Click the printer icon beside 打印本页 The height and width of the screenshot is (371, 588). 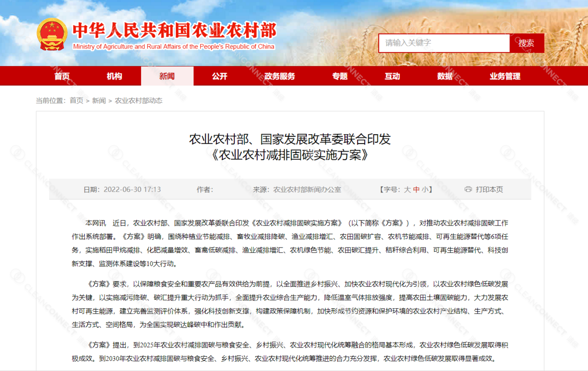coord(468,189)
